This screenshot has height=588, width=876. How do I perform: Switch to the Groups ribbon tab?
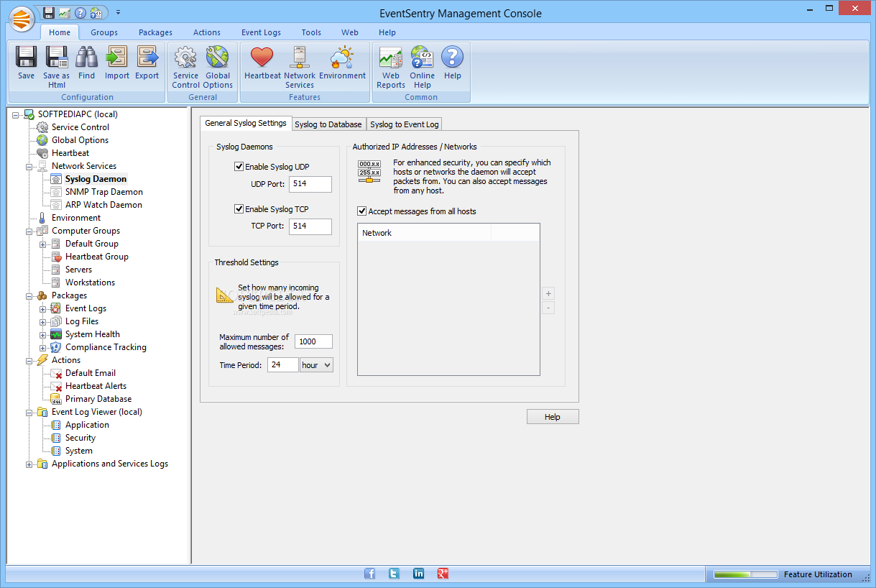pos(104,32)
